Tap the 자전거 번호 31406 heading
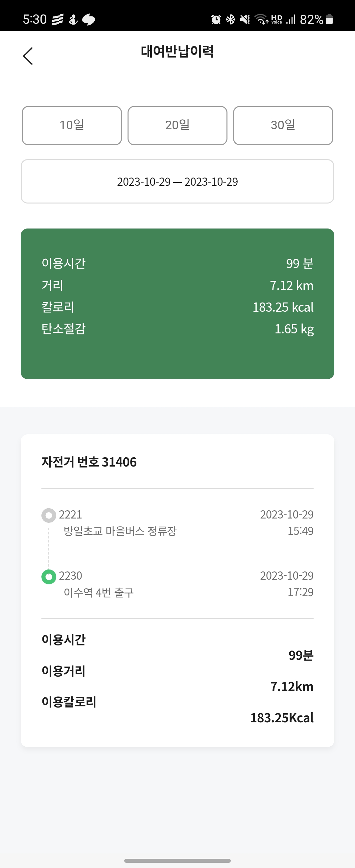This screenshot has width=355, height=868. point(89,462)
